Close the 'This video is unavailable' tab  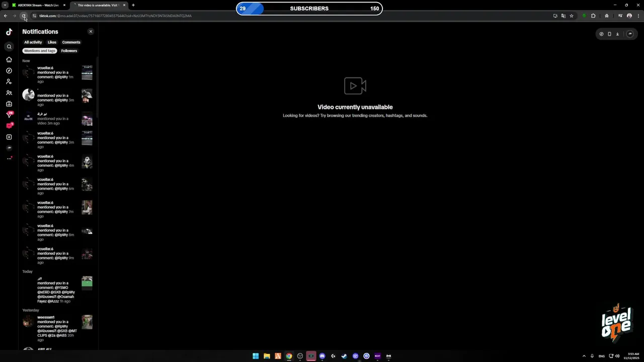pyautogui.click(x=124, y=5)
